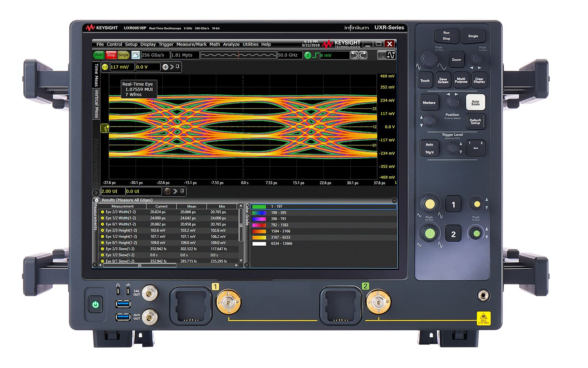Screen dimensions: 588x368
Task: Expand the chevron beside the 0.0 UI field
Action: click(175, 191)
